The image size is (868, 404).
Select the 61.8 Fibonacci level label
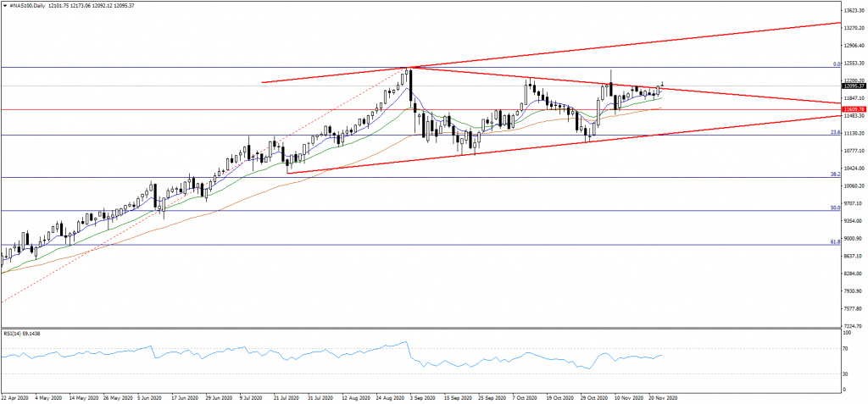pyautogui.click(x=835, y=242)
